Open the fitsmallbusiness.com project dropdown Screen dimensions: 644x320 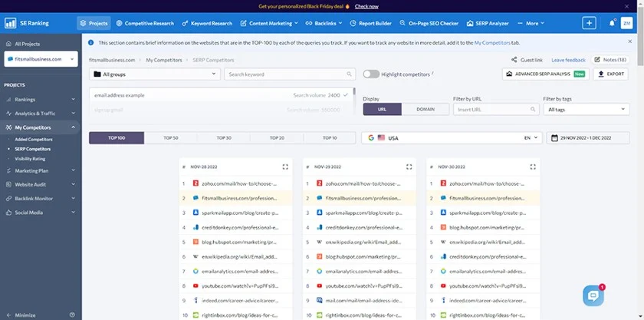pos(41,59)
